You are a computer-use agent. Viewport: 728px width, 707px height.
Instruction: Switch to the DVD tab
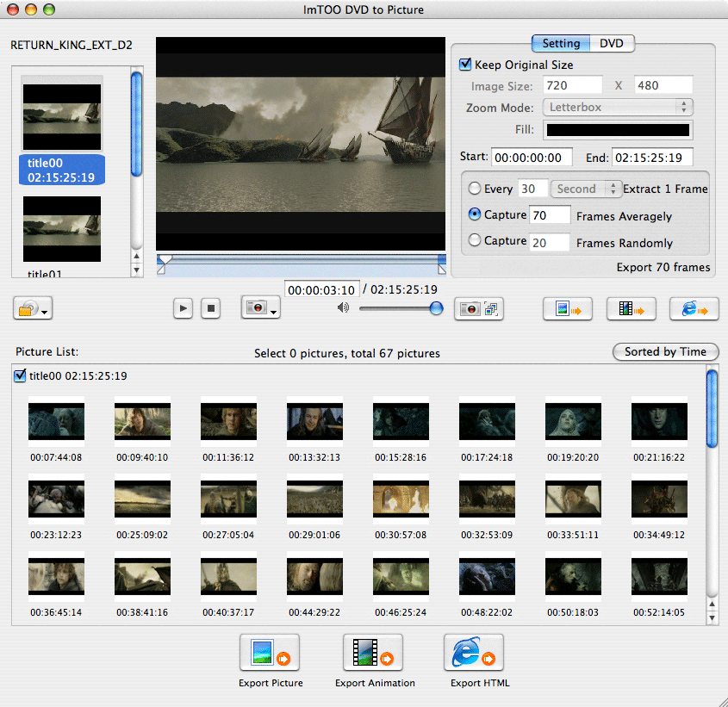[x=612, y=44]
